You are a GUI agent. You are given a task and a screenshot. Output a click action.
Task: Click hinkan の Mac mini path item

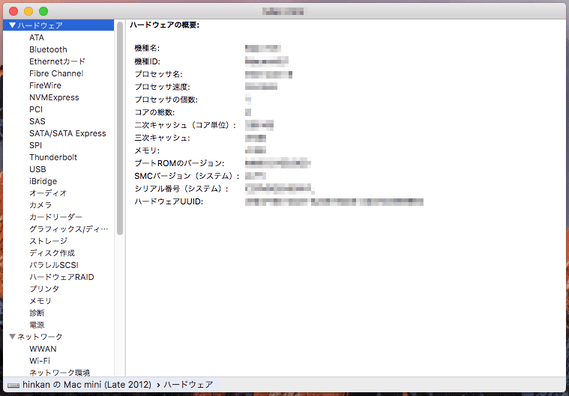[x=87, y=384]
